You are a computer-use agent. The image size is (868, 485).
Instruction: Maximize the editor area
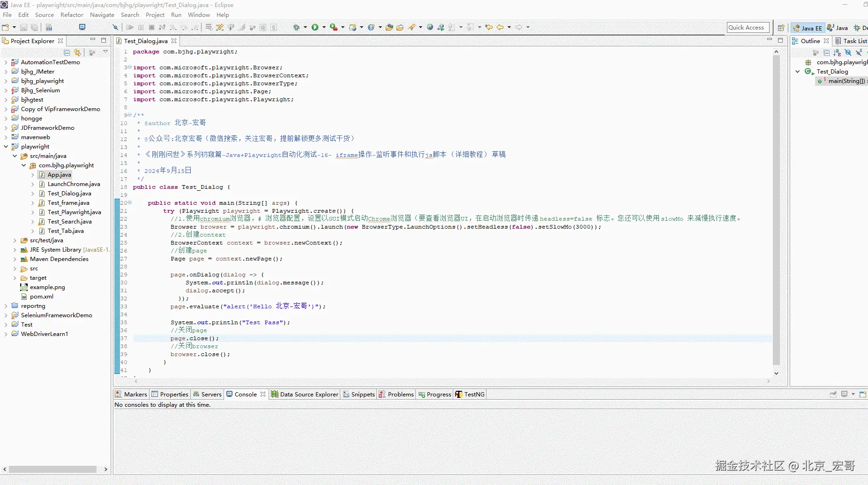coord(780,40)
